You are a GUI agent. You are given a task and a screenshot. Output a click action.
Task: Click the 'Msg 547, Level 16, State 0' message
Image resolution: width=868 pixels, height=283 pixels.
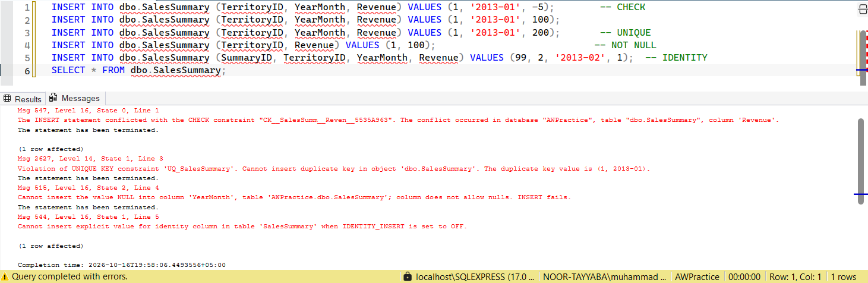point(89,110)
